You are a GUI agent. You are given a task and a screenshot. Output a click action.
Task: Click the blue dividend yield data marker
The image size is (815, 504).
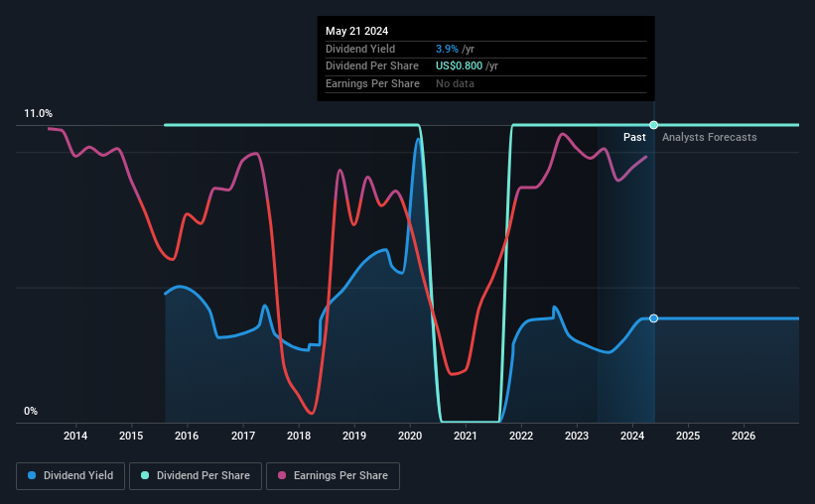click(654, 318)
